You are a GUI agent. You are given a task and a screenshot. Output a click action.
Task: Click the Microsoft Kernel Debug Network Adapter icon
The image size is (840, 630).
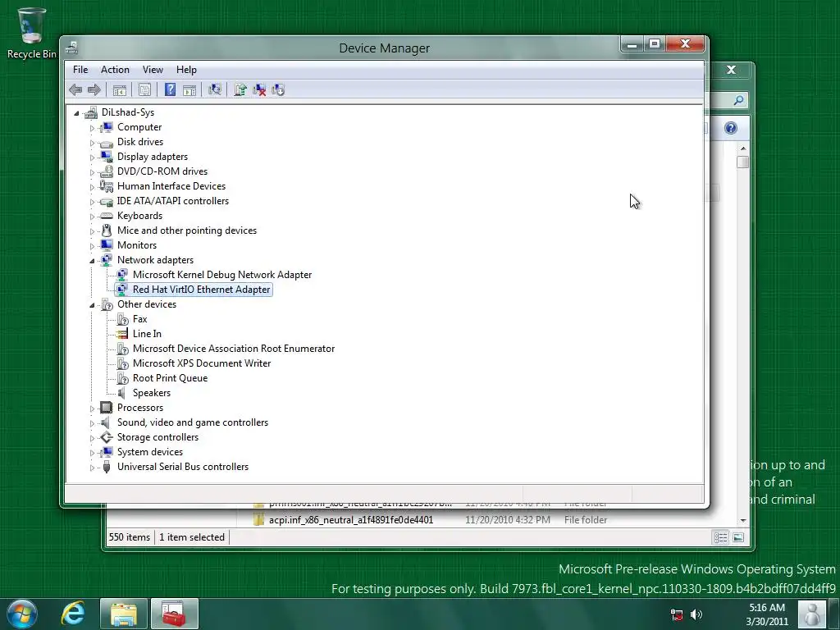click(123, 275)
